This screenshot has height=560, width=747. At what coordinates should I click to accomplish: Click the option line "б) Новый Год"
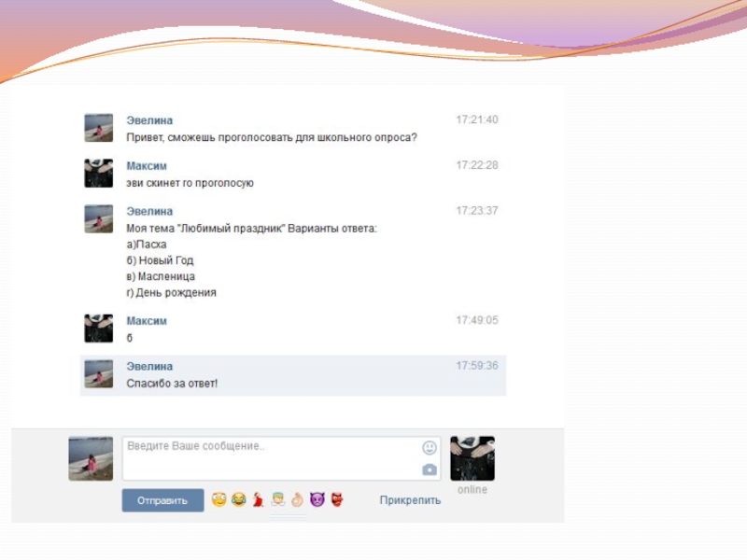[x=160, y=260]
